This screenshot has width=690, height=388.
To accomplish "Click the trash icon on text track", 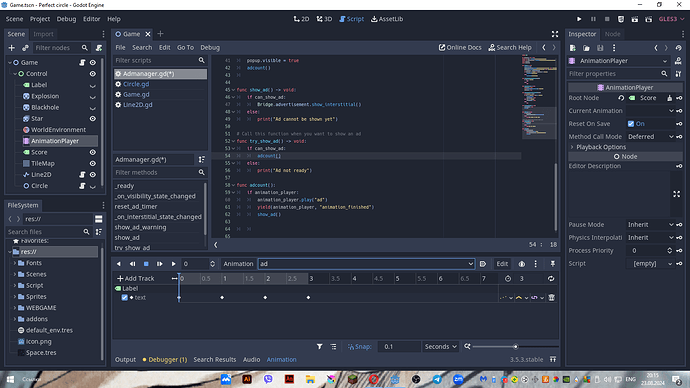I will [551, 298].
